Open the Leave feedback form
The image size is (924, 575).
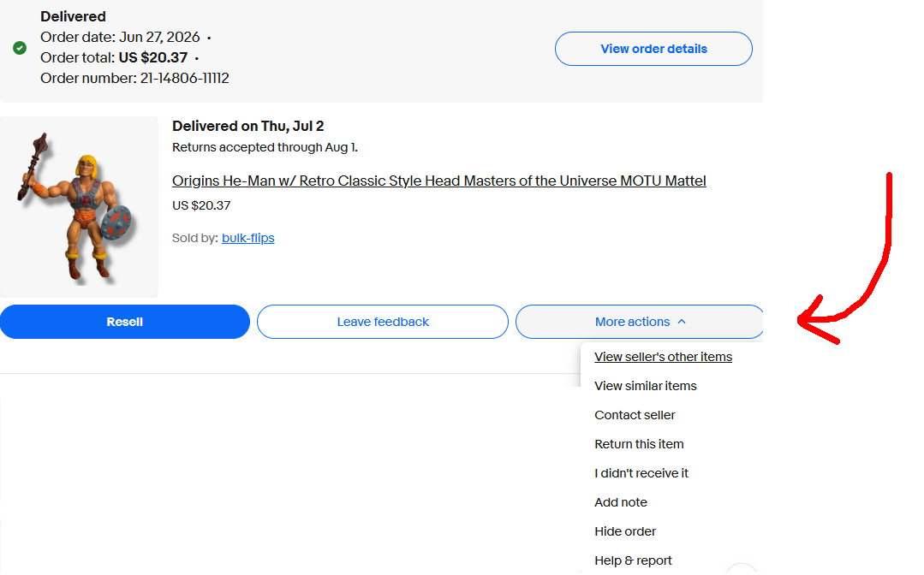(x=383, y=322)
